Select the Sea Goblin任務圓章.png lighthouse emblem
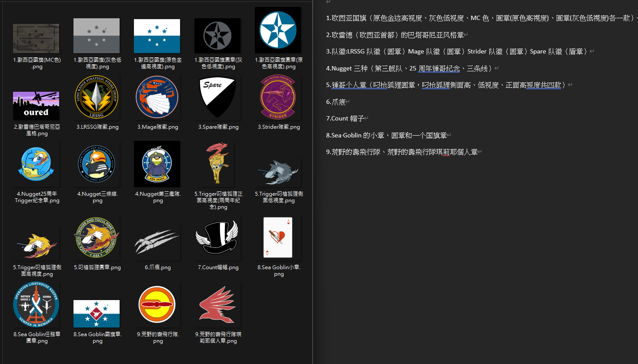638x364 pixels. 36,305
